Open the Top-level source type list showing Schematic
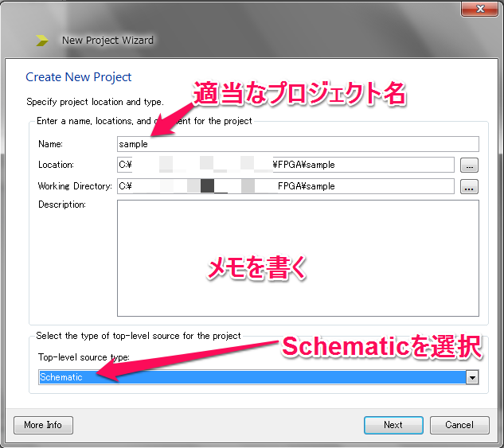Viewport: 504px width, 448px height. click(x=255, y=378)
